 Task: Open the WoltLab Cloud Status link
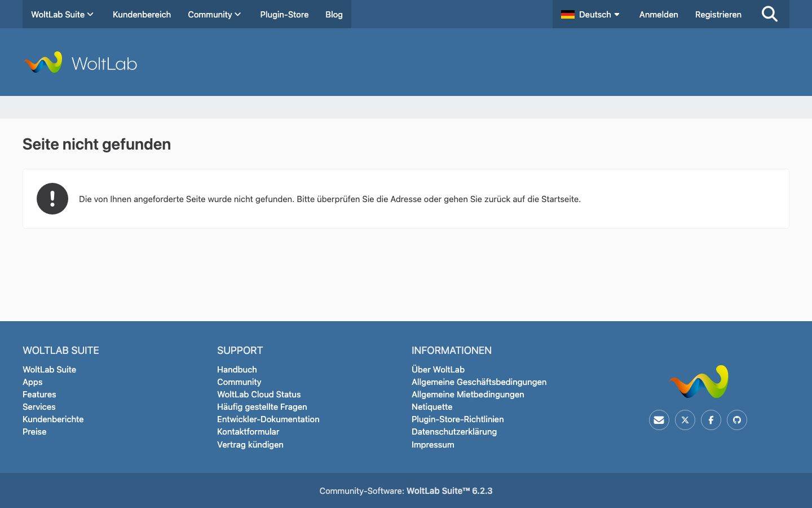click(259, 395)
